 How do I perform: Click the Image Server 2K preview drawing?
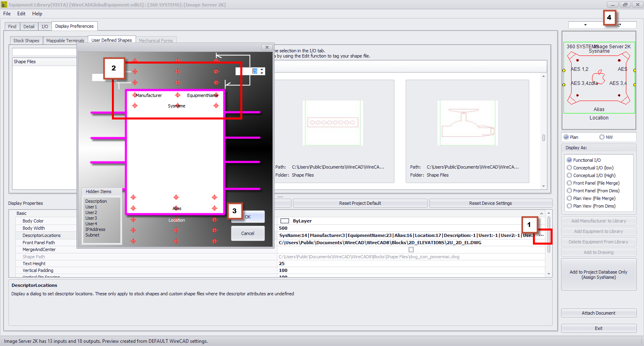point(599,80)
